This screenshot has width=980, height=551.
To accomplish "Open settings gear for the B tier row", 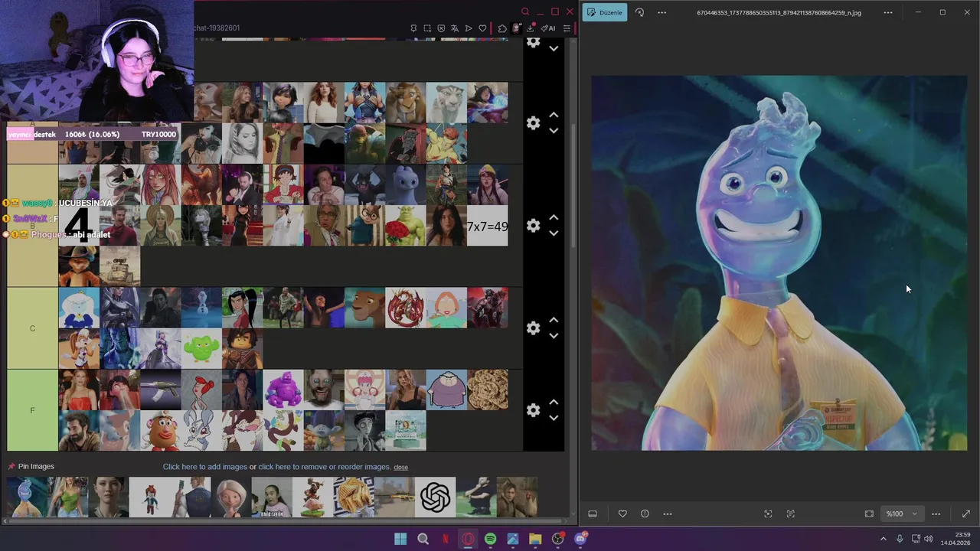I will coord(533,226).
